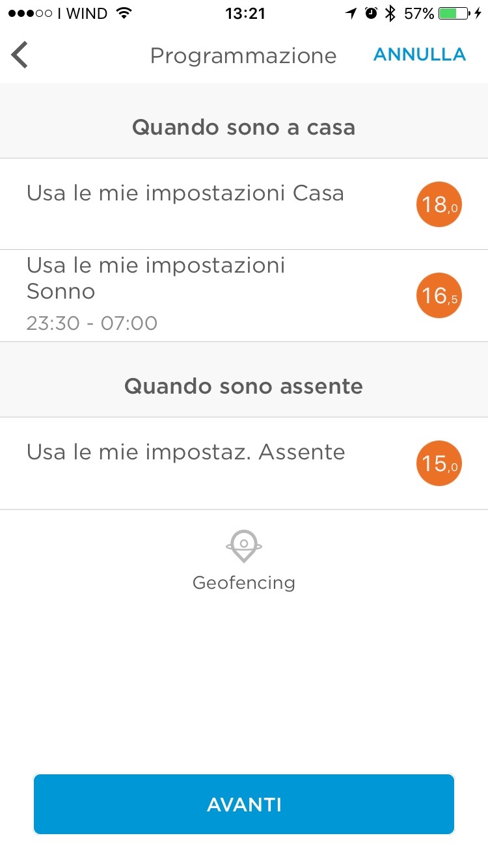
Task: Select the 15,0 orange temperature badge
Action: point(439,463)
